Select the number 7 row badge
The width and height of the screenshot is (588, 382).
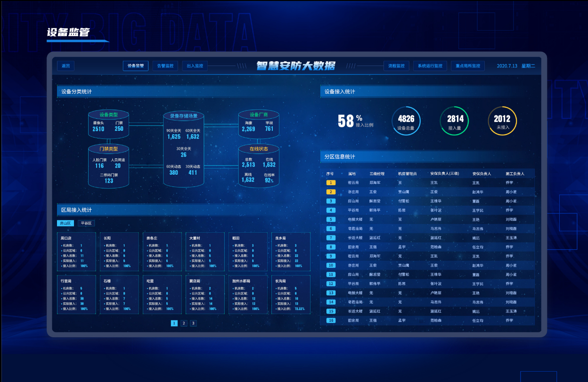click(331, 238)
